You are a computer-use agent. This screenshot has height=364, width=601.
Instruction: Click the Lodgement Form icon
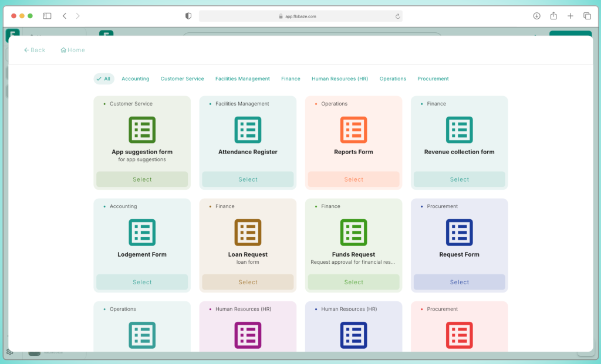coord(142,232)
